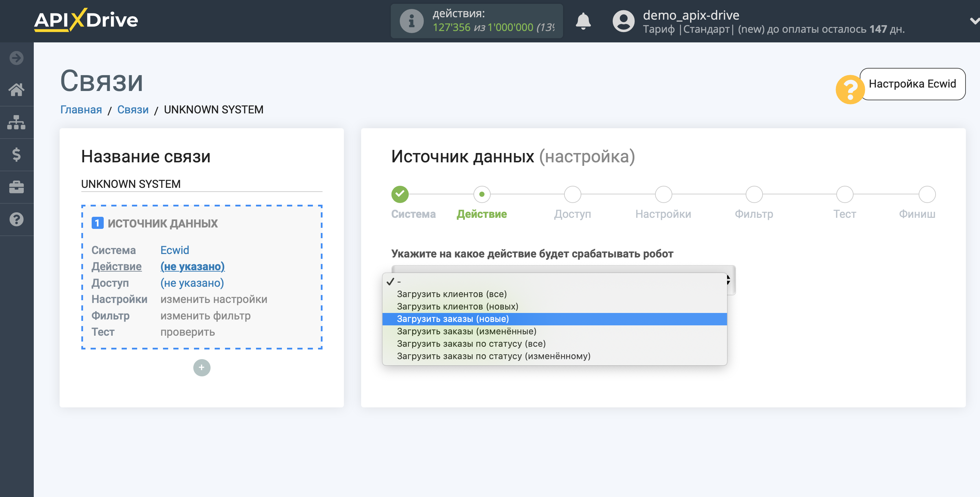
Task: Choose Загрузить клиентов (новых) option
Action: pos(554,306)
